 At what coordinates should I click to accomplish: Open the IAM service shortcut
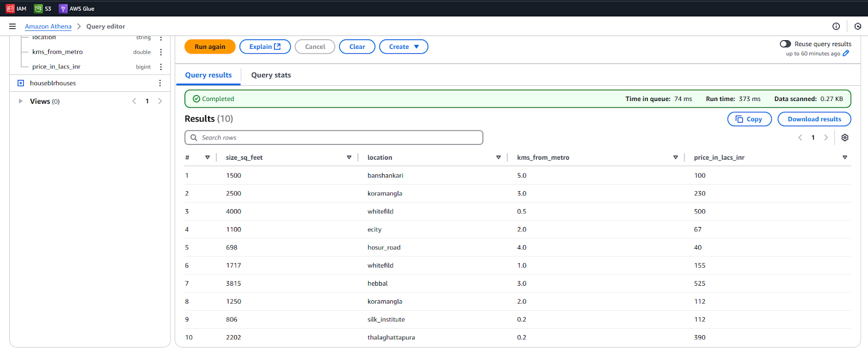click(x=16, y=9)
